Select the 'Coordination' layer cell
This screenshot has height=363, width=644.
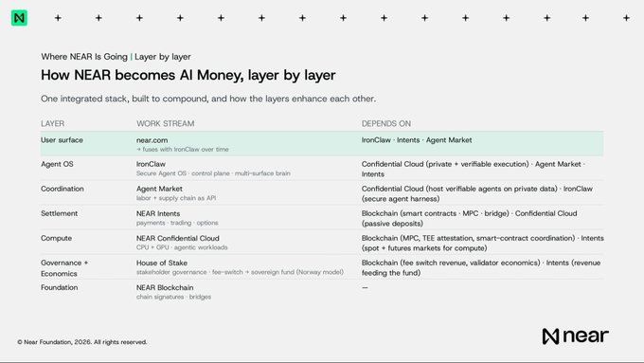[x=62, y=189]
